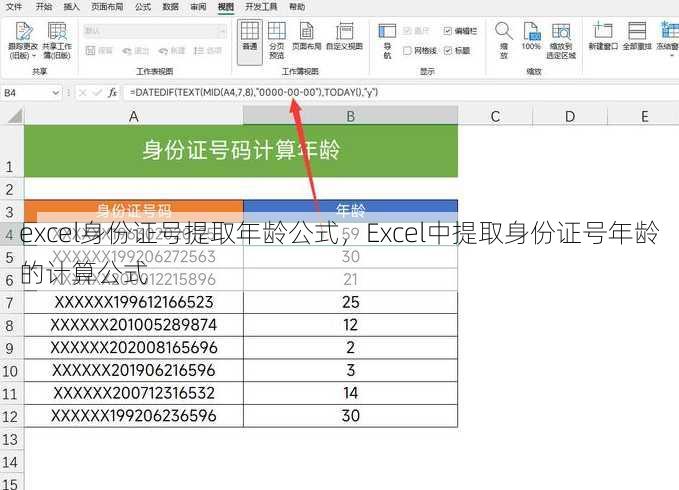Viewport: 679px width, 490px height.
Task: Select column D header
Action: coord(570,116)
